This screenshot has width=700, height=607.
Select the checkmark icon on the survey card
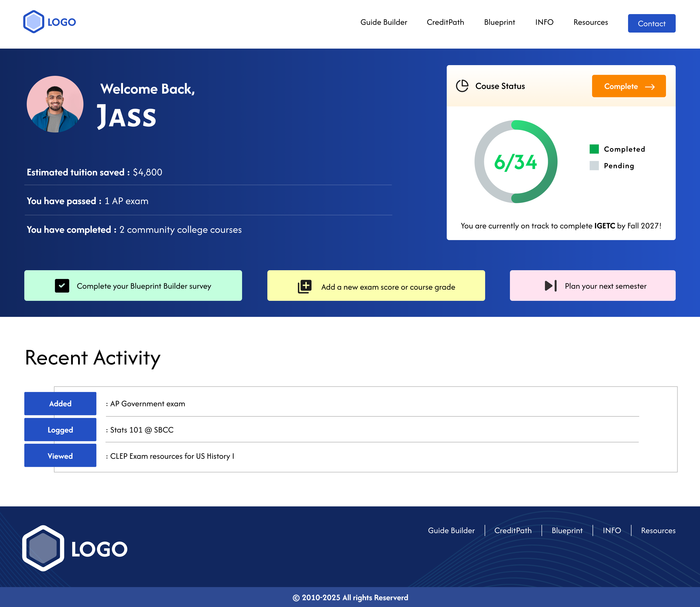tap(62, 286)
